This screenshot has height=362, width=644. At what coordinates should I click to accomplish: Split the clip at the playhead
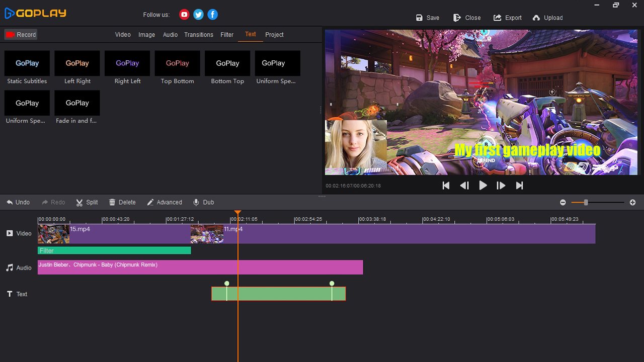(87, 202)
